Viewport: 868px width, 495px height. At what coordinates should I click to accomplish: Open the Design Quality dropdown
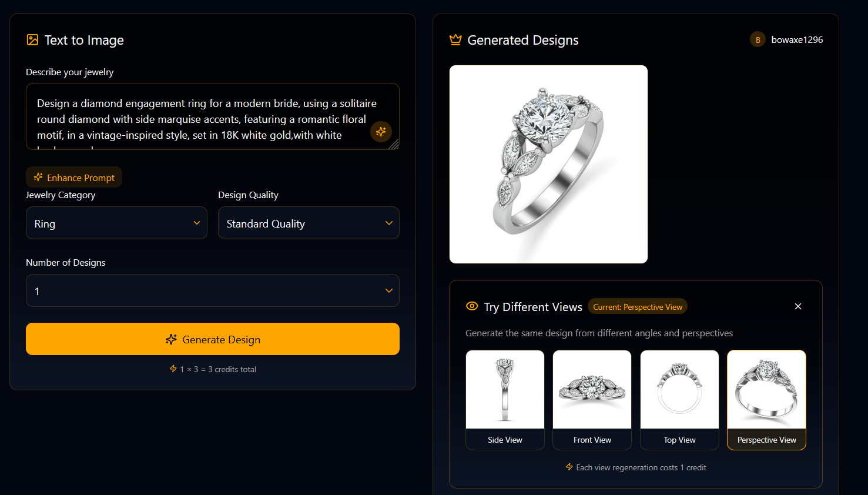tap(309, 223)
